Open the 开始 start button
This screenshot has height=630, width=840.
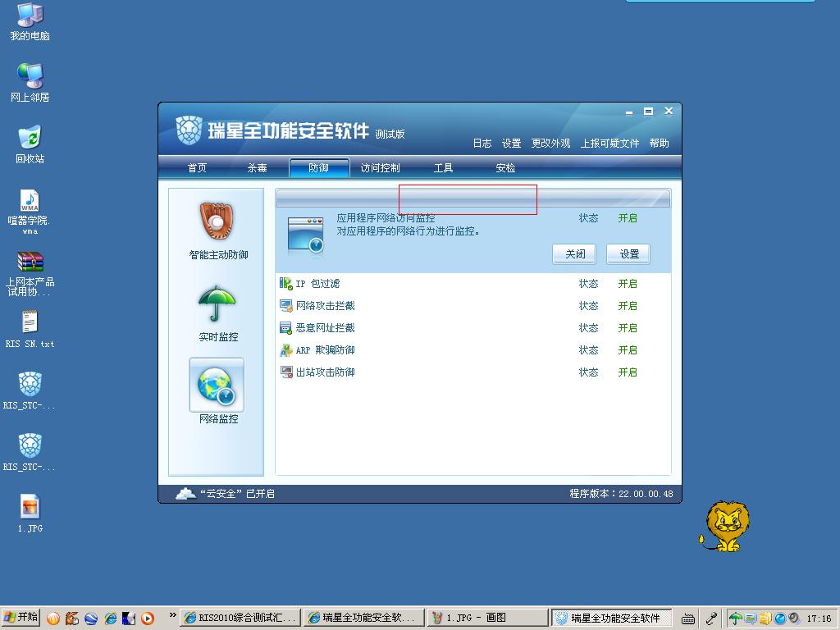click(x=21, y=618)
